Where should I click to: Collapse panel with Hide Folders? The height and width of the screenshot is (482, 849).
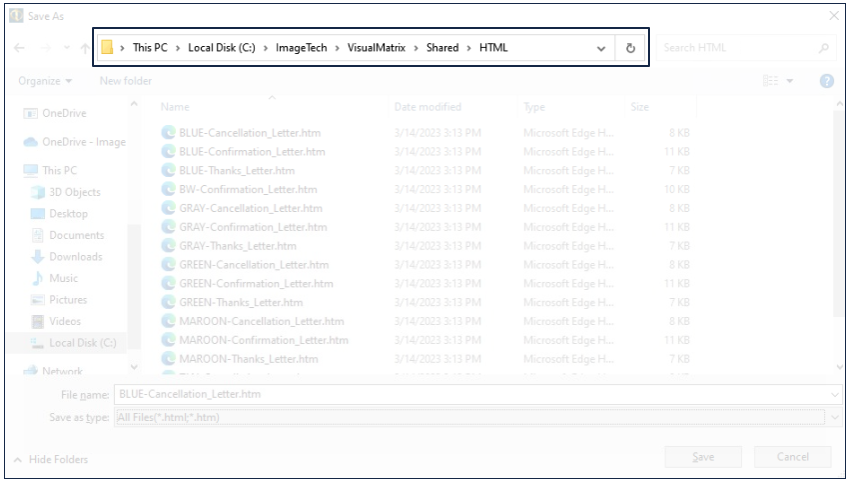pyautogui.click(x=50, y=459)
